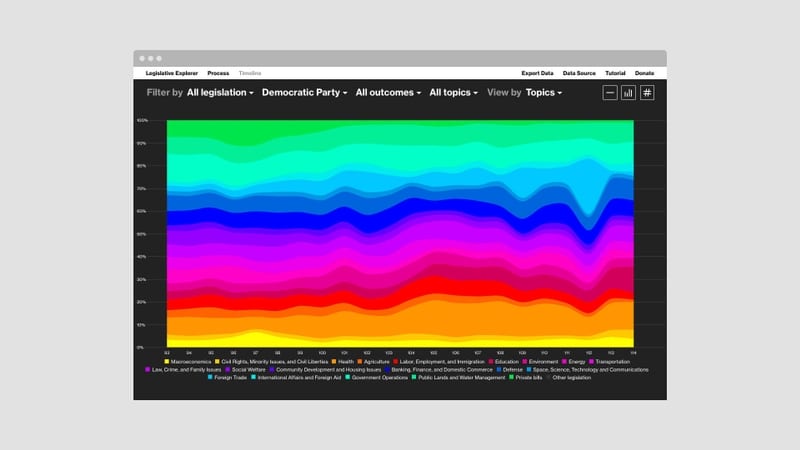Screen dimensions: 800x450
Task: Click Export Data link
Action: click(537, 73)
